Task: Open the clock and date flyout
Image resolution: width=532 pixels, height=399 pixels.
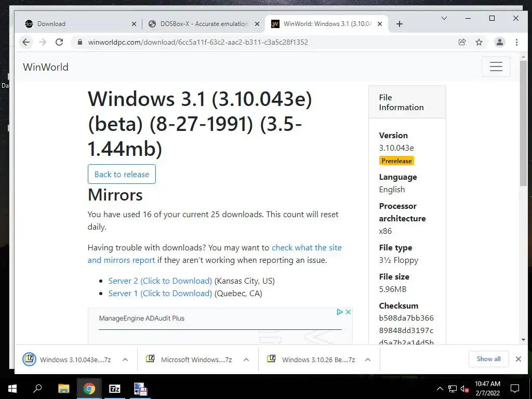Action: coord(487,389)
